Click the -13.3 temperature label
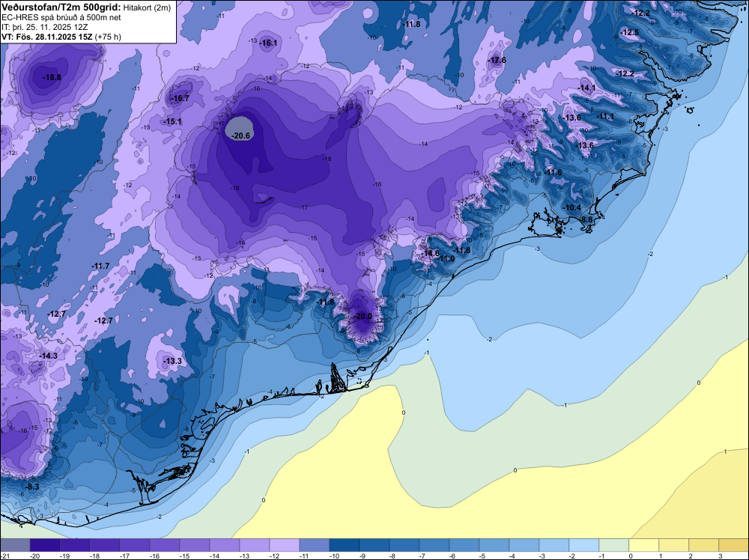749x560 pixels. click(x=172, y=361)
